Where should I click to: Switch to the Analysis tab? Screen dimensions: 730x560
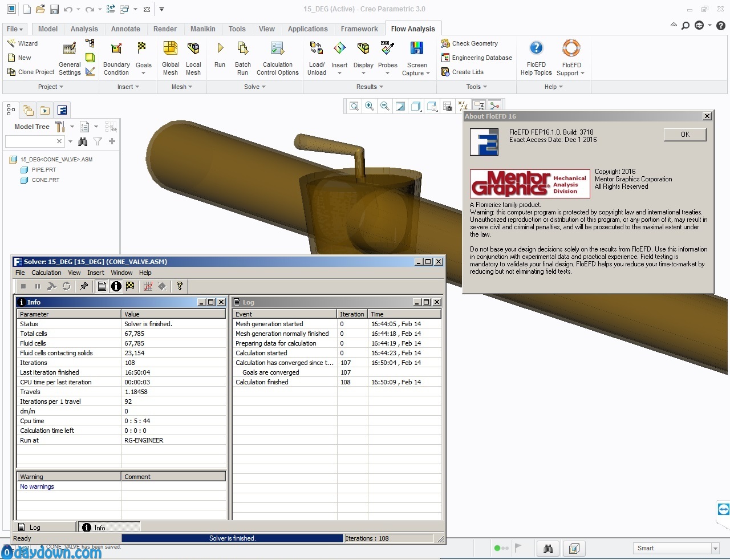[84, 29]
